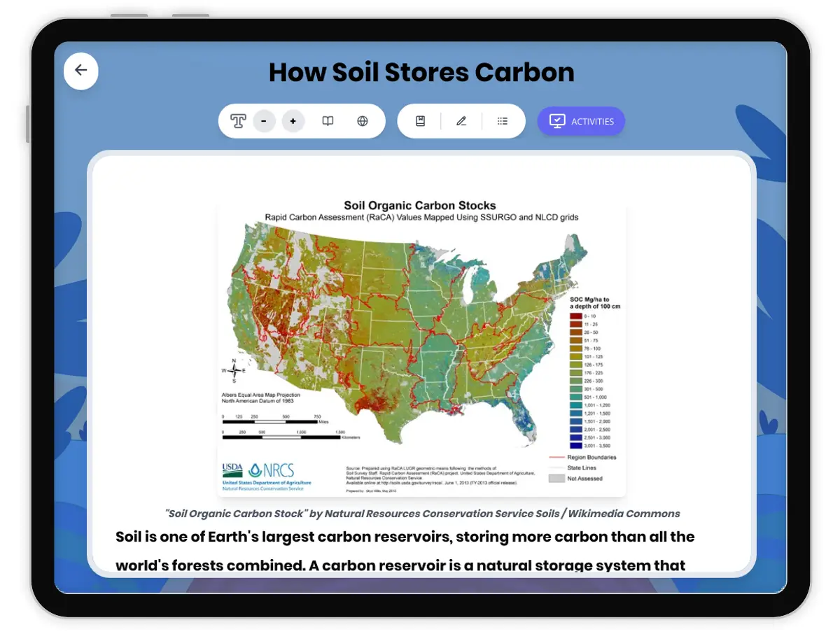Screen dimensions: 840x634
Task: Click the map's compass rose
Action: [x=233, y=370]
